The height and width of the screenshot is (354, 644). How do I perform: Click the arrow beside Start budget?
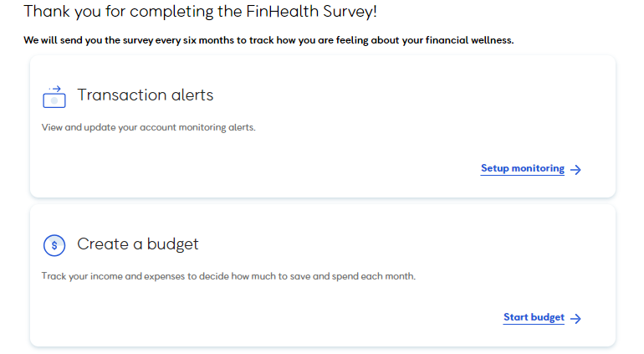[x=576, y=318]
